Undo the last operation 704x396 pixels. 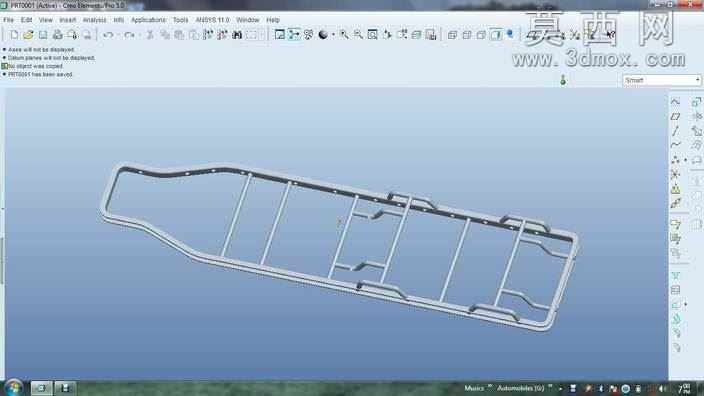[x=108, y=35]
